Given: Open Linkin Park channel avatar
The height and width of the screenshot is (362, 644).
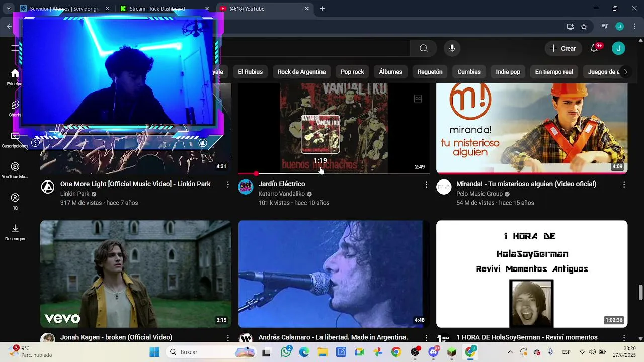Looking at the screenshot, I should point(48,187).
